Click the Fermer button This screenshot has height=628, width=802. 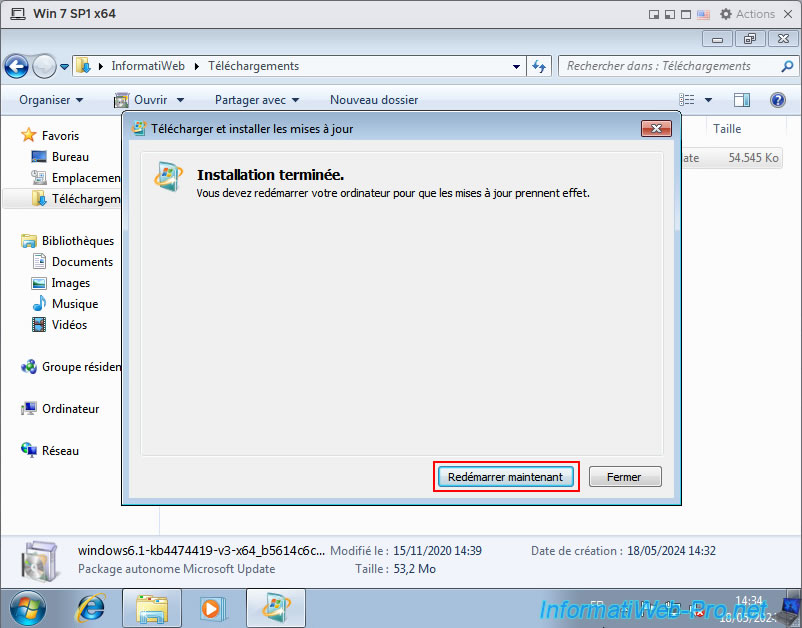pyautogui.click(x=624, y=477)
